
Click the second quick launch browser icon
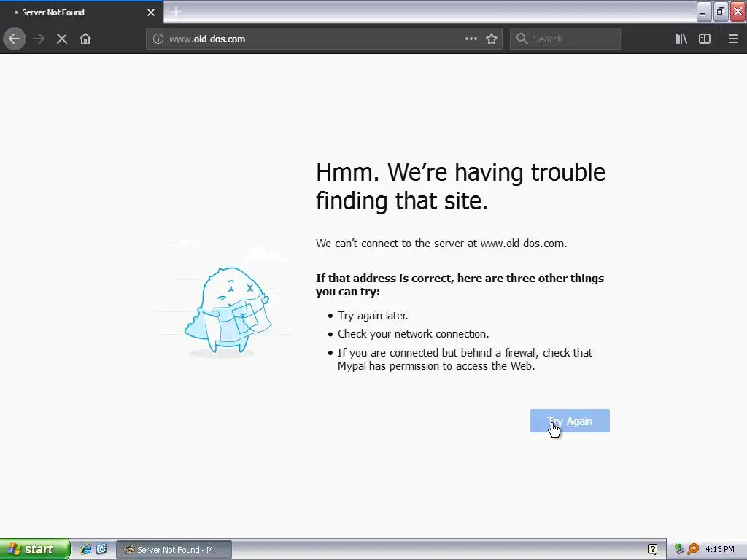[101, 549]
